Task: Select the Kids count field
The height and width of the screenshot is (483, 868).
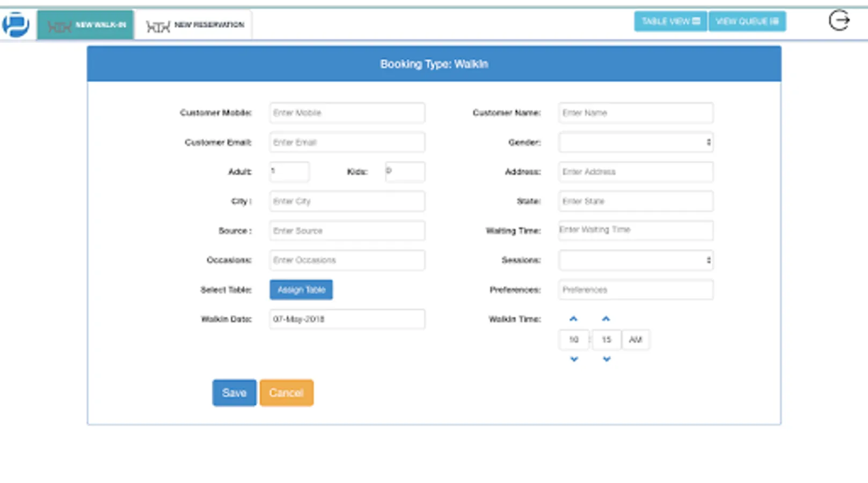Action: coord(405,172)
